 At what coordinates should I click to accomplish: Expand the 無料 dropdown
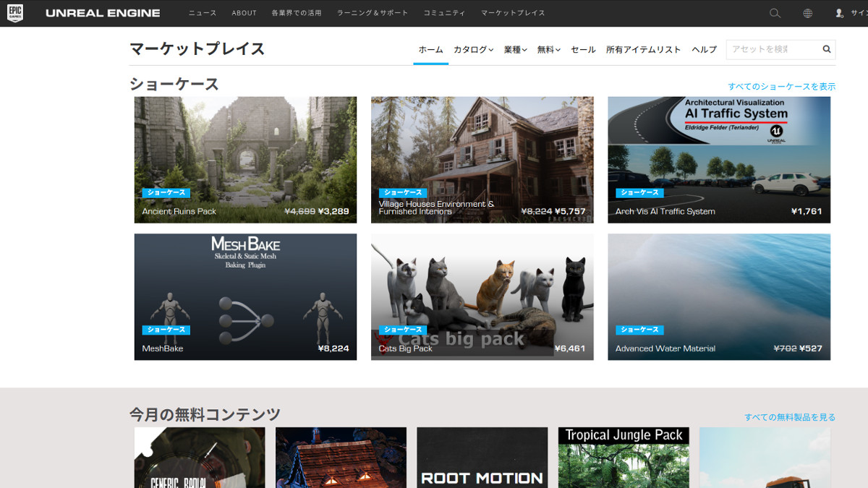[x=549, y=50]
